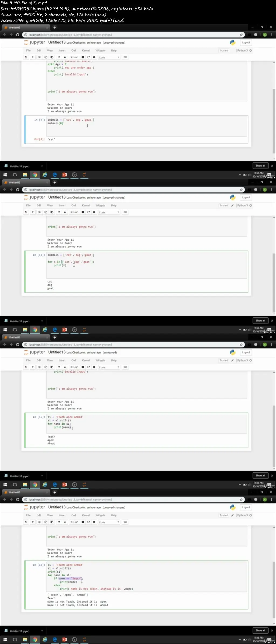Click move cell up arrow in In [12] frame
This screenshot has height=644, width=276.
(x=59, y=212)
